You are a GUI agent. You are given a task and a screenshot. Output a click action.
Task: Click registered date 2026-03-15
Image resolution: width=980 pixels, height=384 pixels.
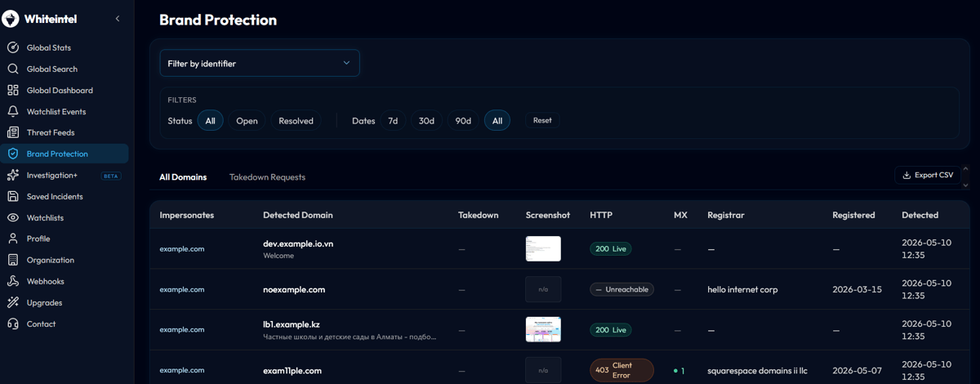click(x=857, y=289)
